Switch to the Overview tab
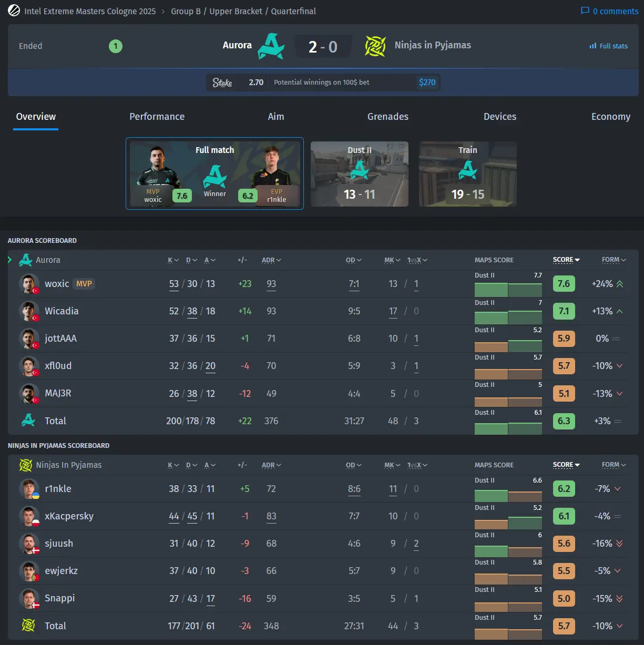This screenshot has width=644, height=645. click(36, 117)
